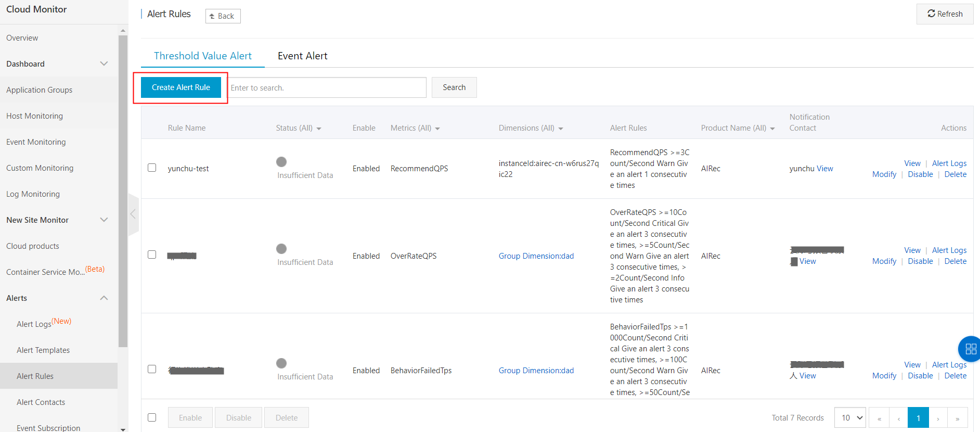Tick the select-all checkbox in the footer
The image size is (980, 432).
(x=152, y=417)
